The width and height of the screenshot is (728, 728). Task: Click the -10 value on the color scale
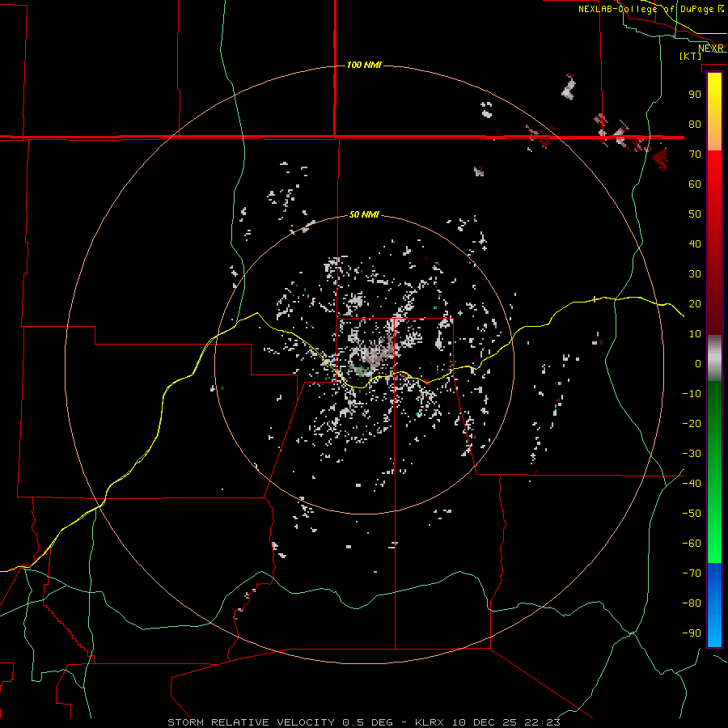pos(692,394)
